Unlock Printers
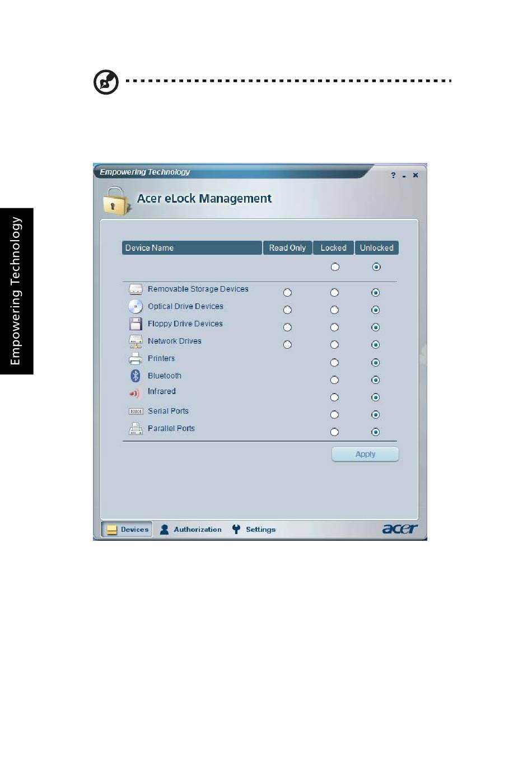Viewport: 532px width, 763px height. (376, 363)
